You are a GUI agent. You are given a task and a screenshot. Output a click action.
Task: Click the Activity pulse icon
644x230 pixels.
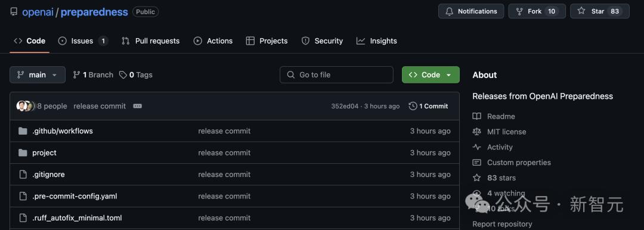(x=476, y=147)
